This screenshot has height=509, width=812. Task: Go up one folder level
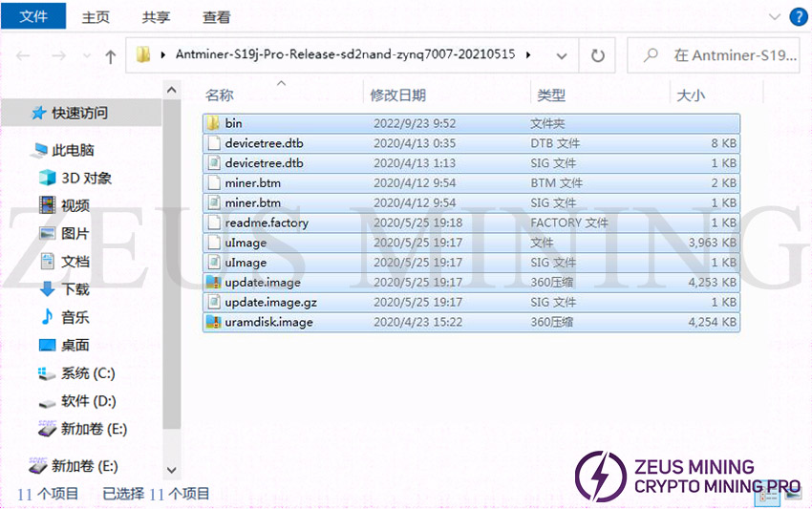click(x=110, y=56)
